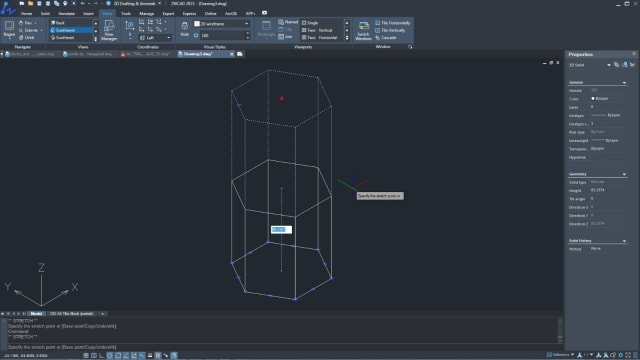This screenshot has height=360, width=640.
Task: Expand the views list gallery
Action: point(96,38)
